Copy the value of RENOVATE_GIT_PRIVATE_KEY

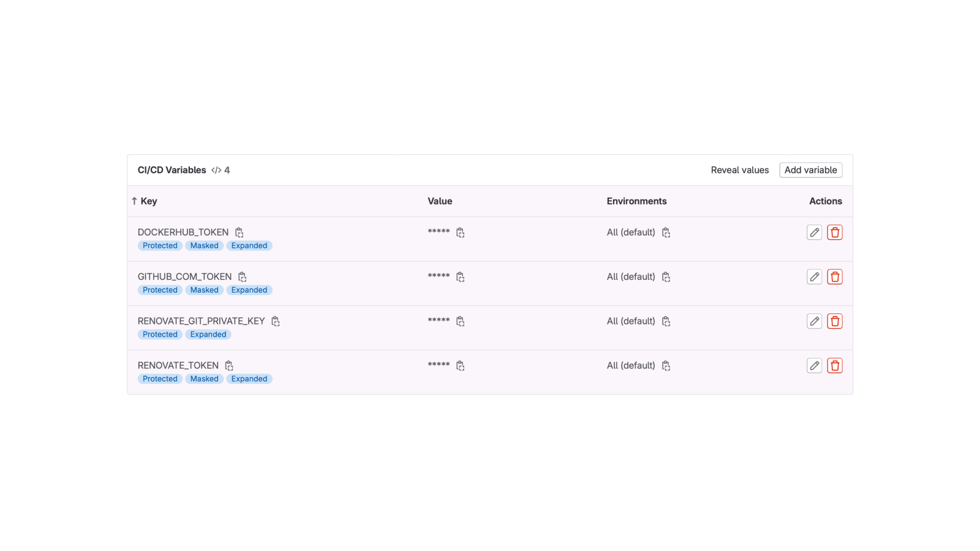(460, 321)
